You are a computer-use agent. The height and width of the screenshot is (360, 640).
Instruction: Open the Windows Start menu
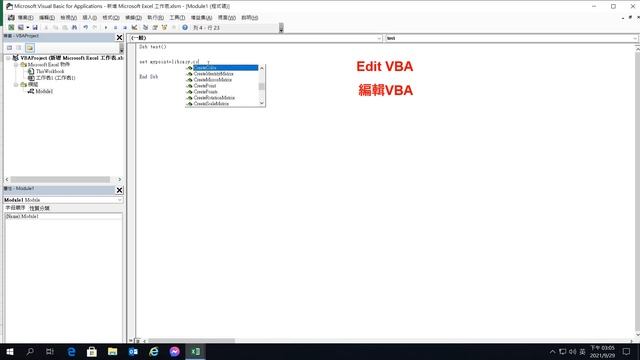9,351
